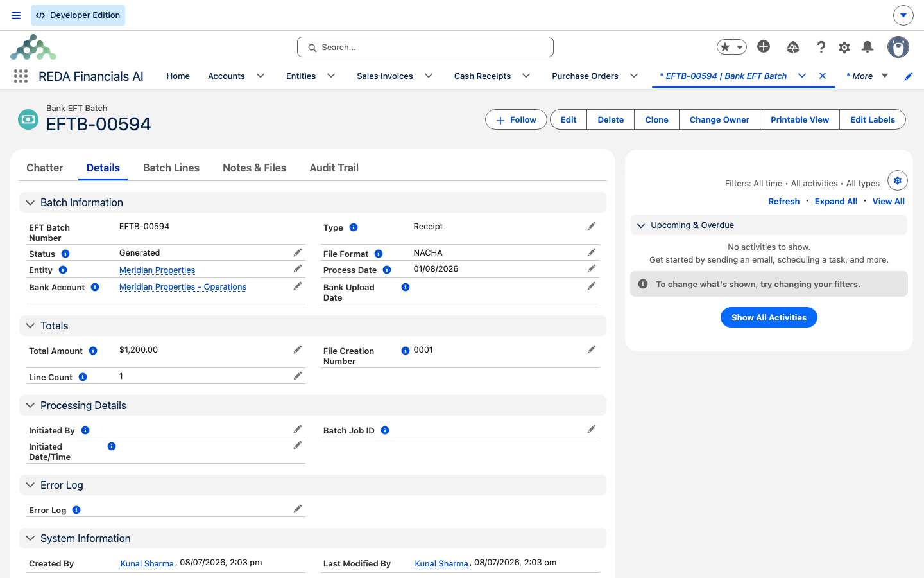Open the Meridian Properties - Operations link
The image size is (924, 578).
(x=183, y=287)
